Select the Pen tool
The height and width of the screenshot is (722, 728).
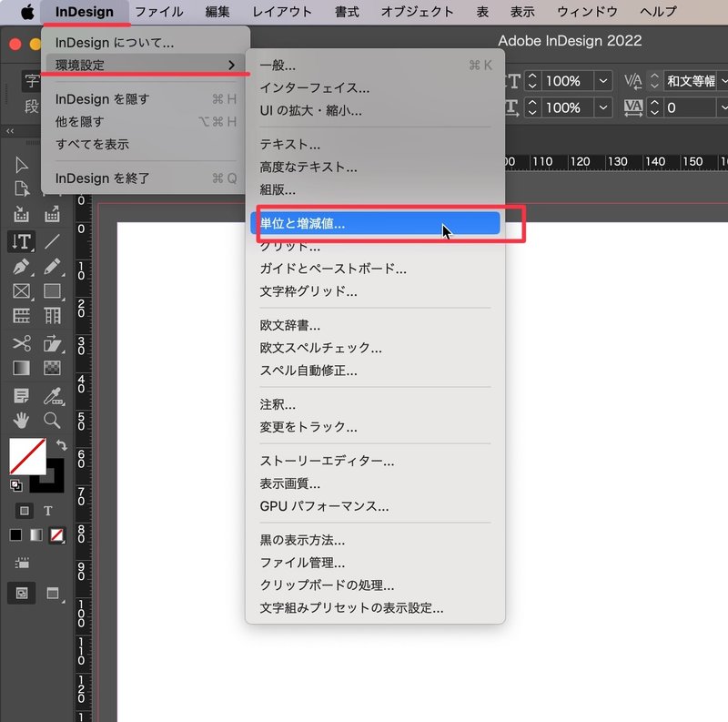pos(21,267)
